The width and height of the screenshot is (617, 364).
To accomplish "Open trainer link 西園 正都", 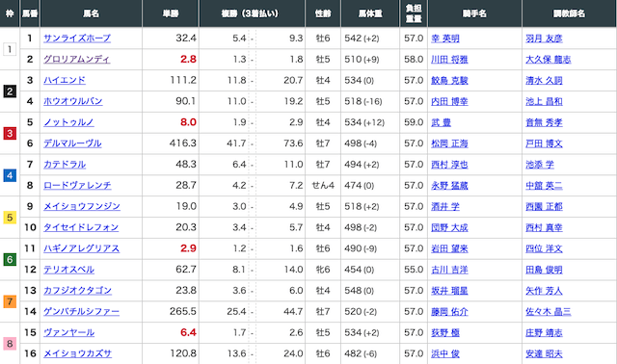I will [544, 206].
